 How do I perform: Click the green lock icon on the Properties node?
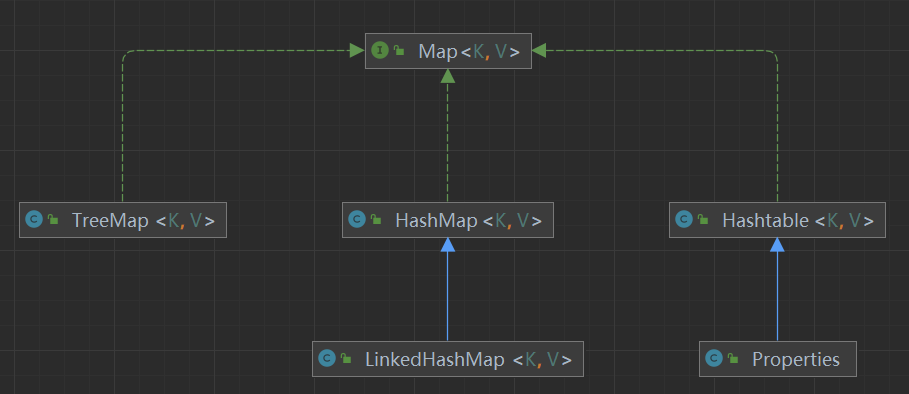point(733,359)
